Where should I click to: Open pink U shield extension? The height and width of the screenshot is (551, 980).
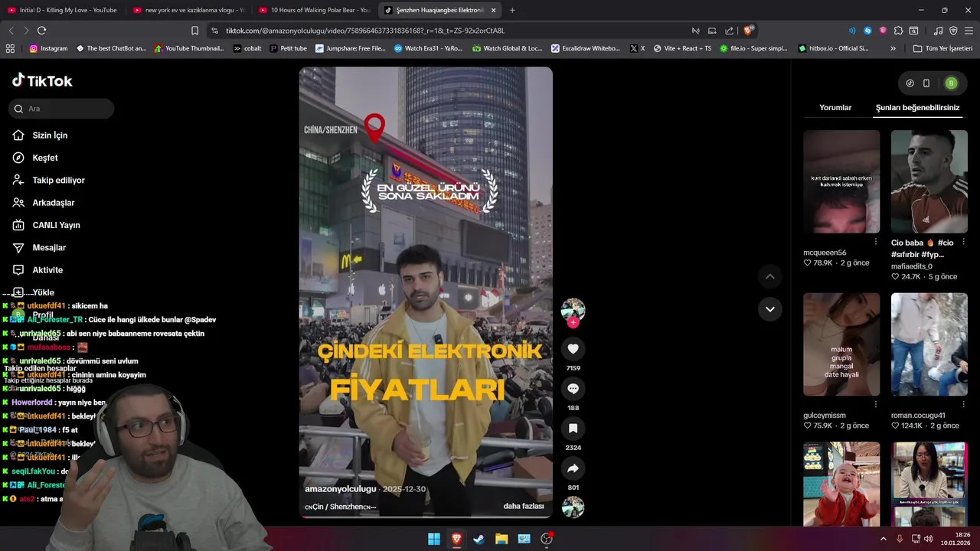[883, 31]
